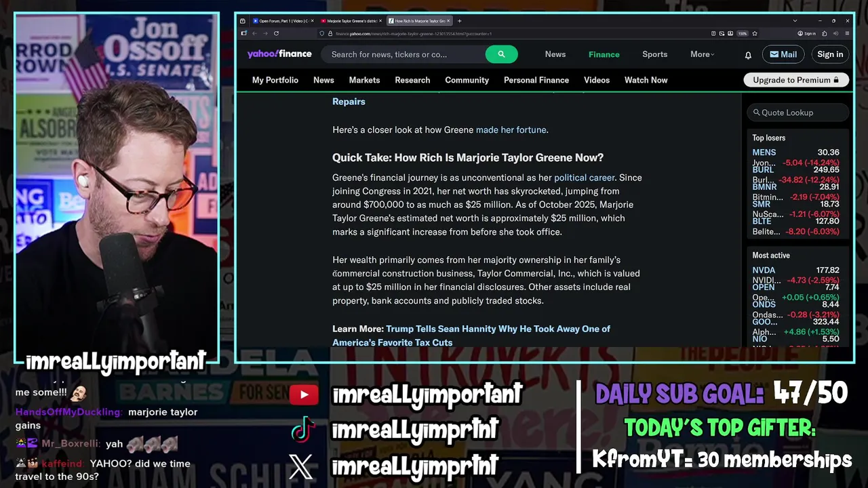The height and width of the screenshot is (488, 868).
Task: Click the X logo in the overlay
Action: (301, 466)
